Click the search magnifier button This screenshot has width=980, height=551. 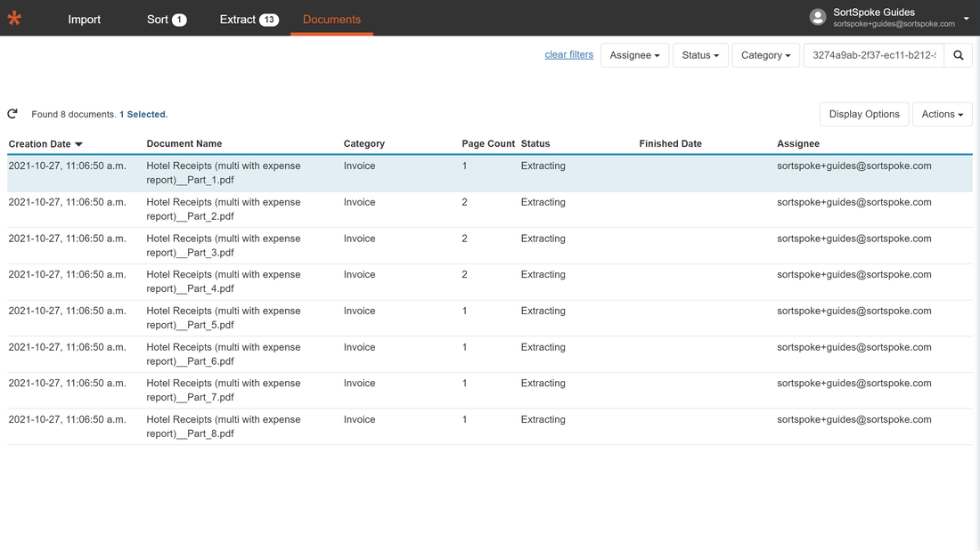click(958, 55)
